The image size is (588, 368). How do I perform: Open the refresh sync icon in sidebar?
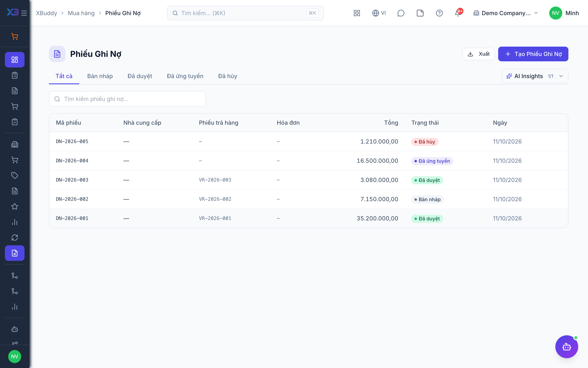[14, 238]
